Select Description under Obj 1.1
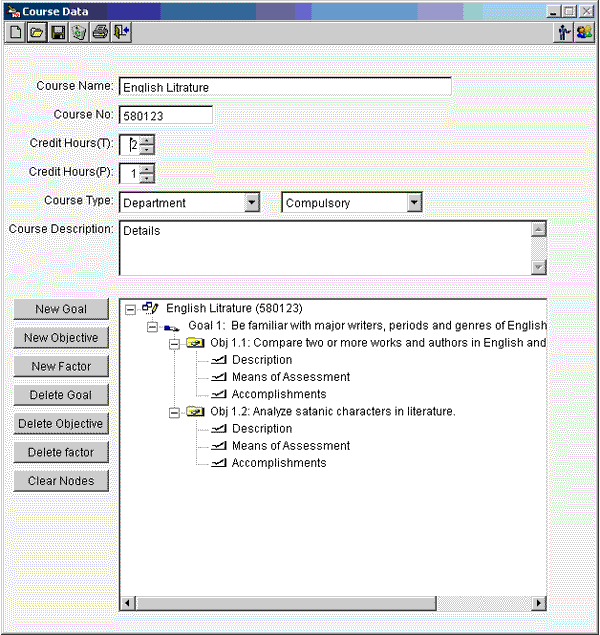Viewport: 600px width, 635px height. click(x=262, y=360)
